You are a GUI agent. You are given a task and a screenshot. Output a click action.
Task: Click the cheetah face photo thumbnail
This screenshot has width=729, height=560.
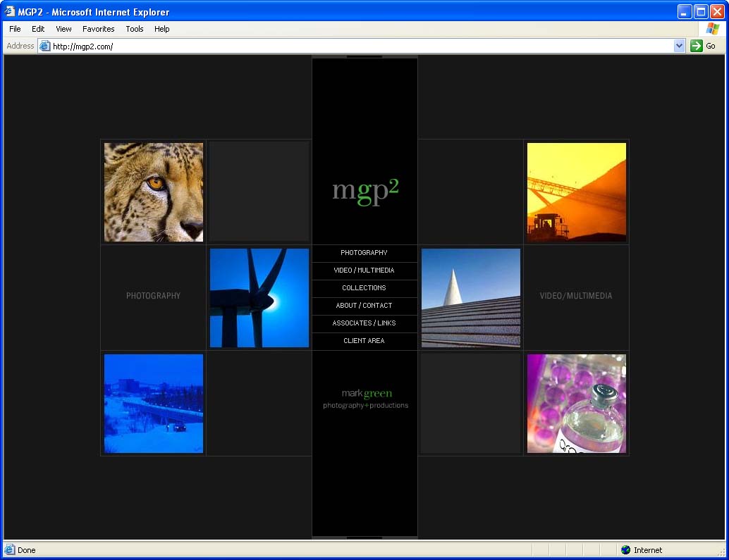[x=154, y=192]
